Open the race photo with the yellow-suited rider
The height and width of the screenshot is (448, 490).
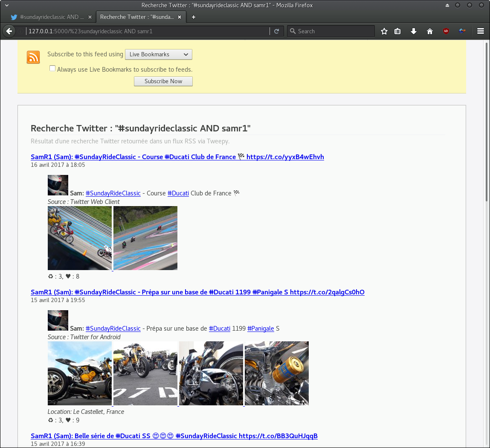click(80, 238)
